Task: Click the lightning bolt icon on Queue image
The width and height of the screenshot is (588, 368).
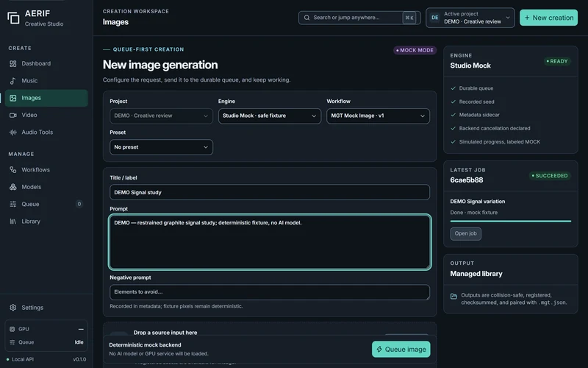Action: [379, 349]
